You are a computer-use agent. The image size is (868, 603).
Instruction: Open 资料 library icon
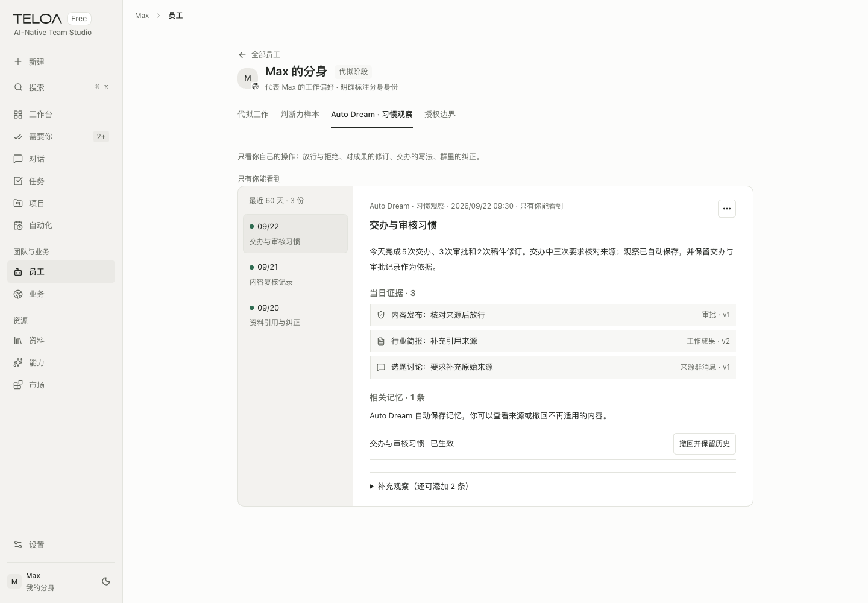point(18,341)
